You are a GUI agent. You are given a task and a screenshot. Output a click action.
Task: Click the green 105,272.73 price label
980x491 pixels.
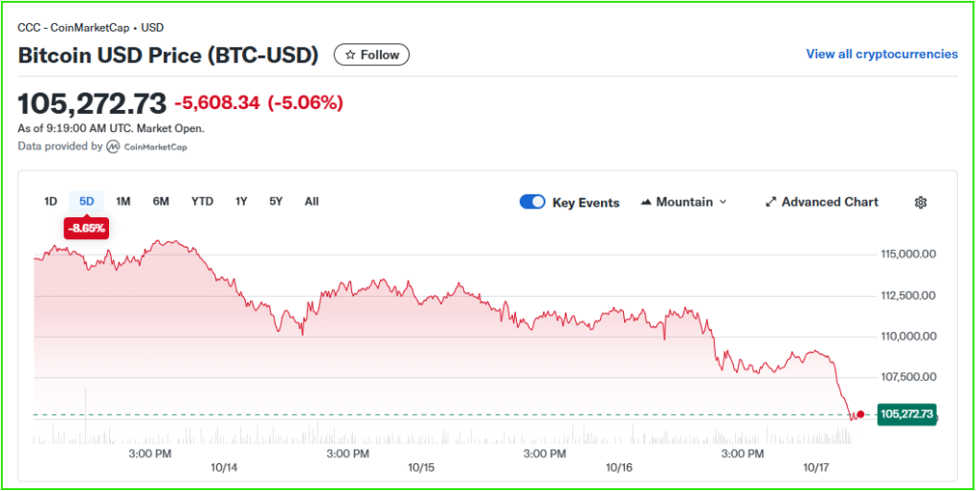(x=906, y=414)
